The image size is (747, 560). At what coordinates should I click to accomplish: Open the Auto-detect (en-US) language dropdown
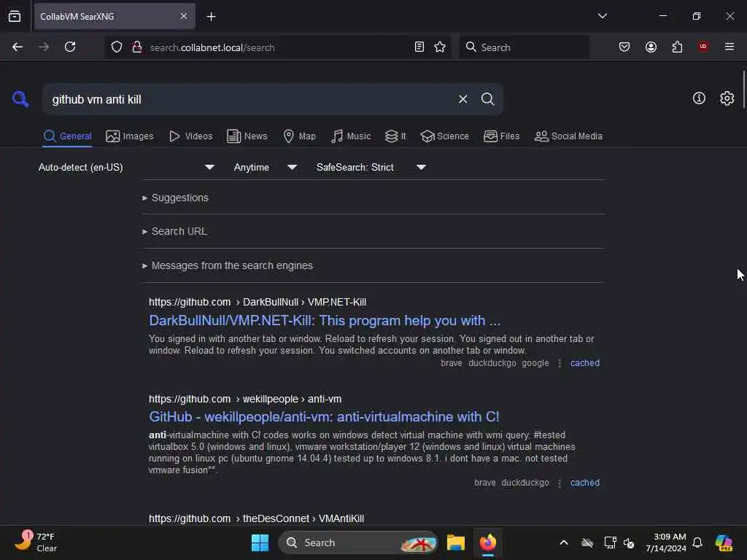(126, 167)
